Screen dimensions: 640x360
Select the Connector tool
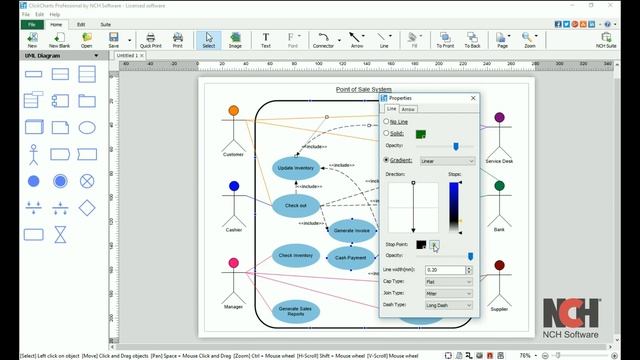point(323,40)
